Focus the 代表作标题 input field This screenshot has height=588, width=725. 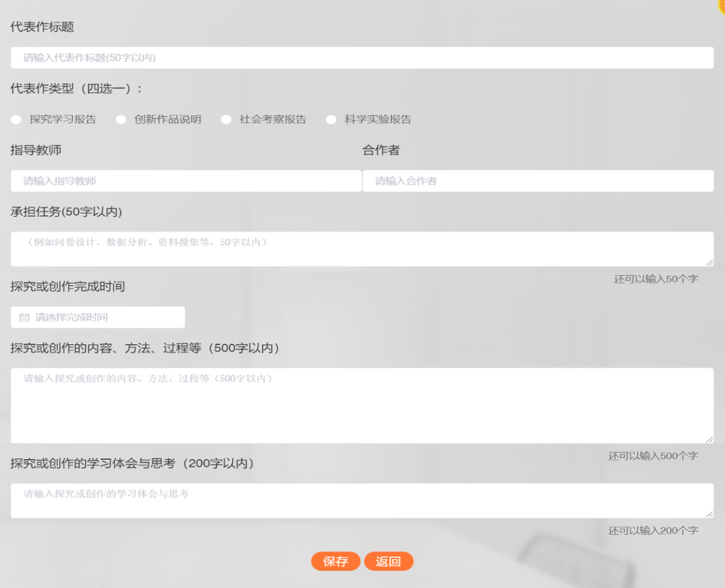click(362, 58)
